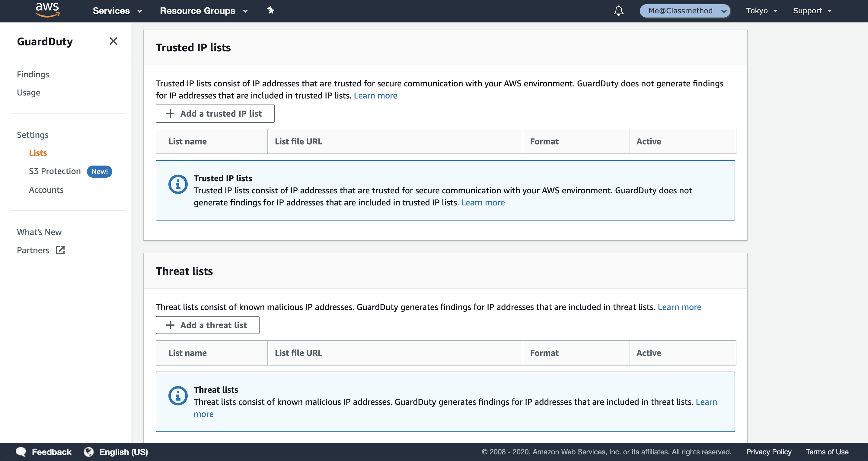Open the notifications bell icon
Screen dimensions: 868x461
click(618, 11)
